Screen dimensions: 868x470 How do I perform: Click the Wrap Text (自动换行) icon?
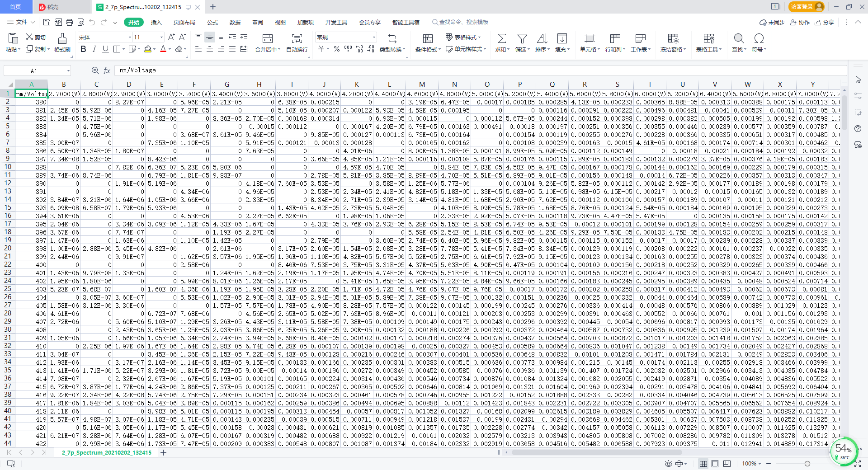[x=297, y=38]
